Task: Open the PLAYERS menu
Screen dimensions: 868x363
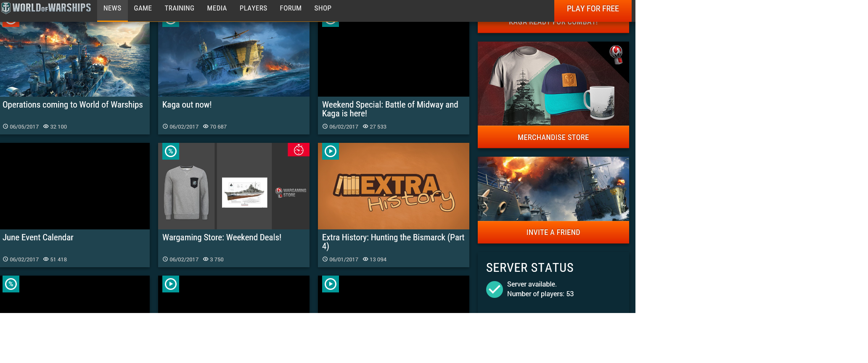Action: (254, 8)
